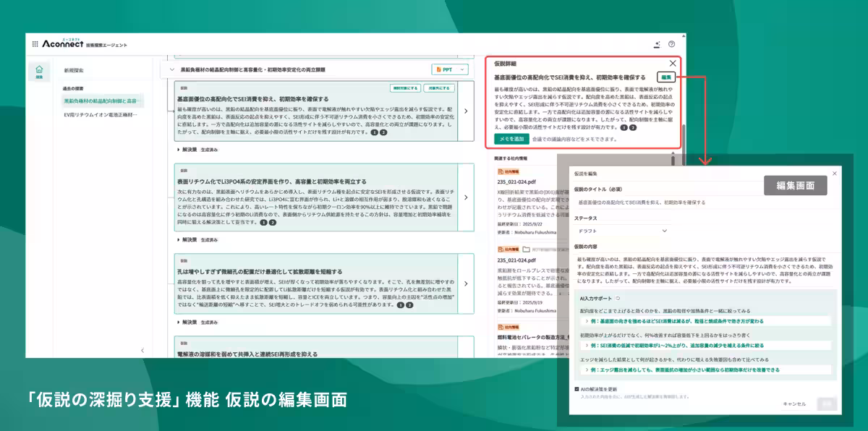
Task: Click 対象外にする on first hypothesis card
Action: (439, 88)
